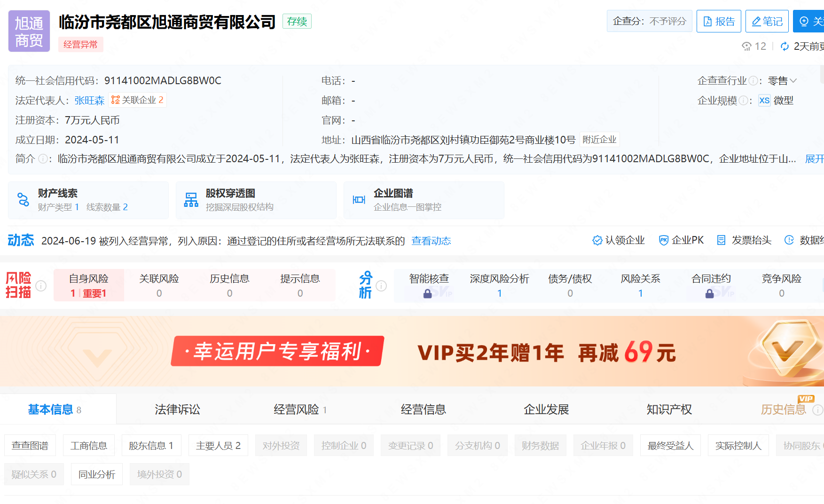Image resolution: width=824 pixels, height=504 pixels.
Task: Click the 股权穿透图 hierarchy icon
Action: pyautogui.click(x=191, y=200)
